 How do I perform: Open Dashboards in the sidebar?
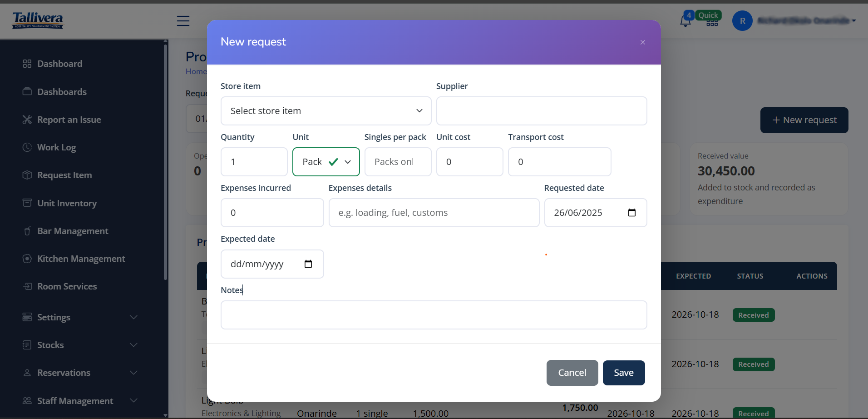[x=62, y=92]
